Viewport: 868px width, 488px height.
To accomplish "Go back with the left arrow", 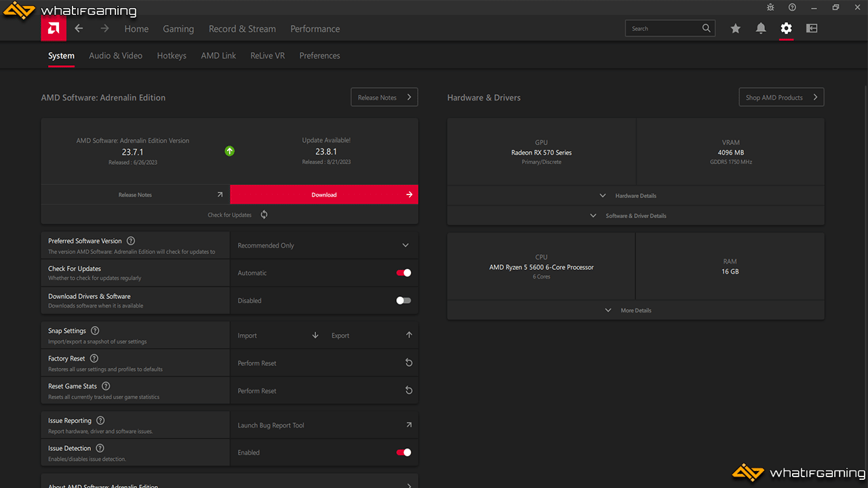I will (79, 28).
